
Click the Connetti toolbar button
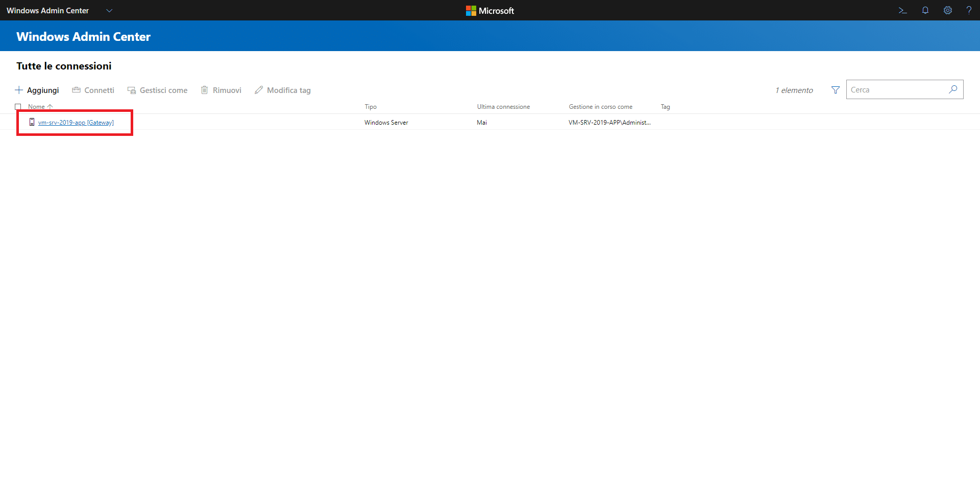point(93,90)
